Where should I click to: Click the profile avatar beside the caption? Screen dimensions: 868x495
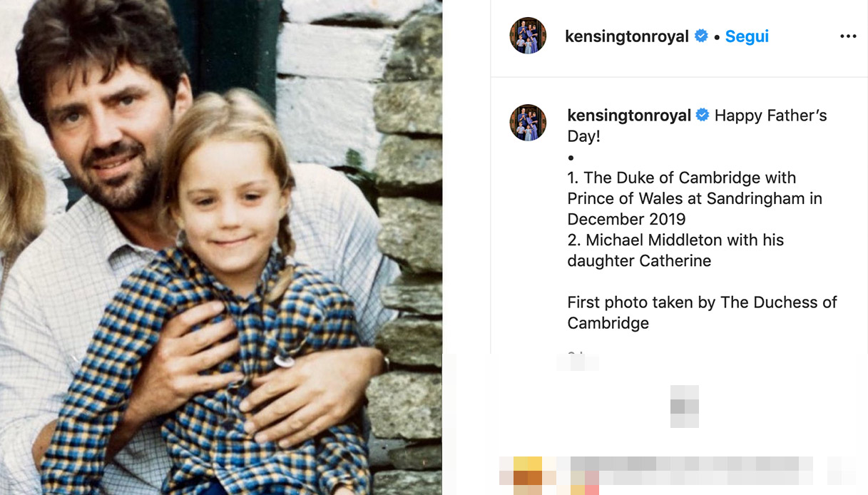point(528,122)
